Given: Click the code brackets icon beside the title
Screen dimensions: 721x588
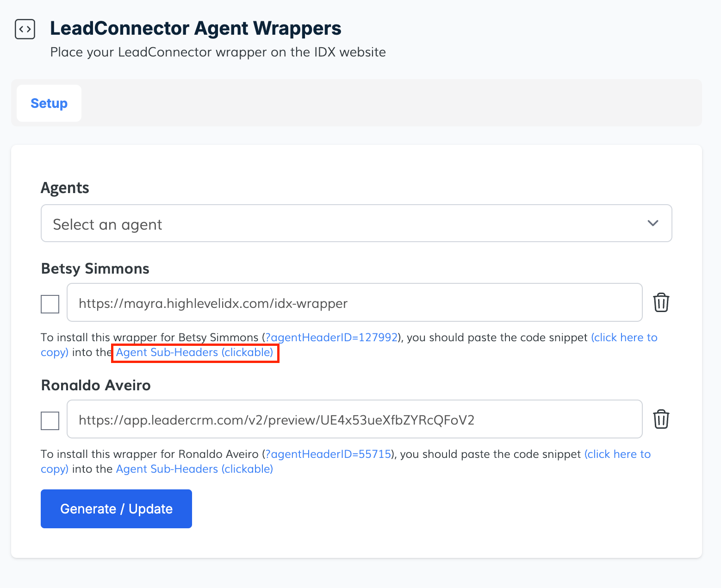Looking at the screenshot, I should pos(25,29).
